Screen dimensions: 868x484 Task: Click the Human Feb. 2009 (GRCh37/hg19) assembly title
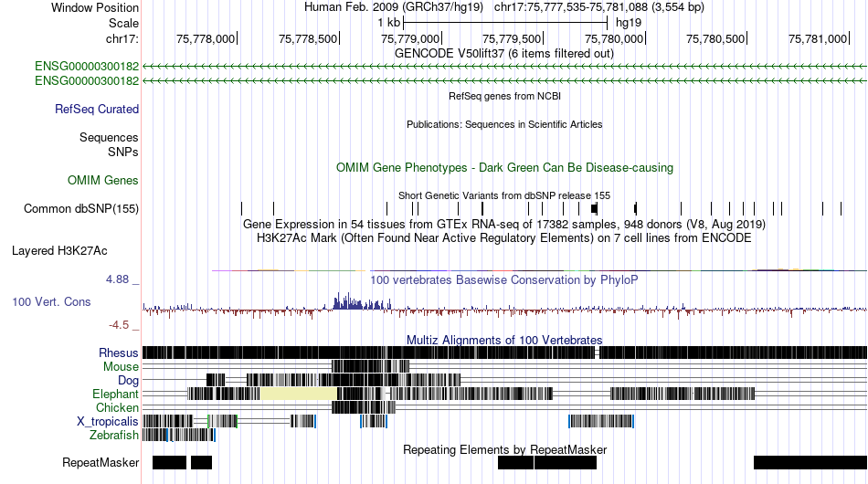click(394, 7)
